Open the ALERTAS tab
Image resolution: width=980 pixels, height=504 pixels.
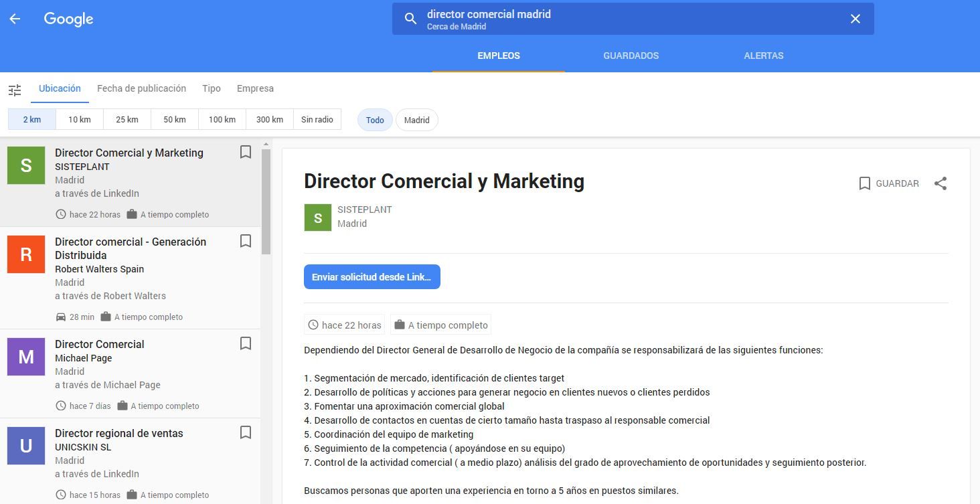click(763, 56)
